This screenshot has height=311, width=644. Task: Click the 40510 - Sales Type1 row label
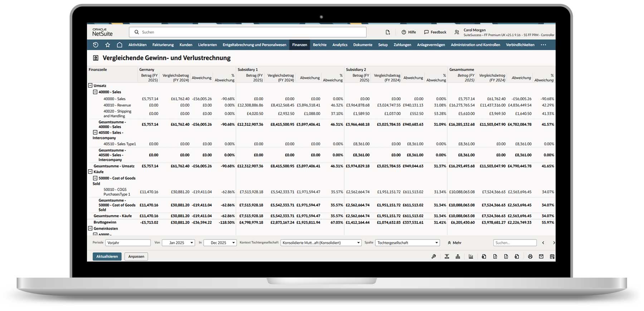click(119, 144)
